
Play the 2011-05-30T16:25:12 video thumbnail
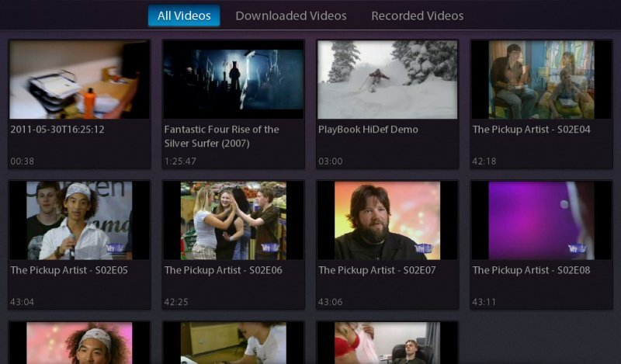click(x=79, y=79)
